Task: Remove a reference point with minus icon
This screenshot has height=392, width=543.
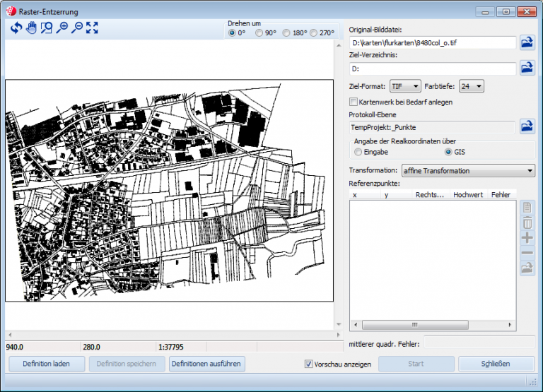Action: pyautogui.click(x=527, y=253)
